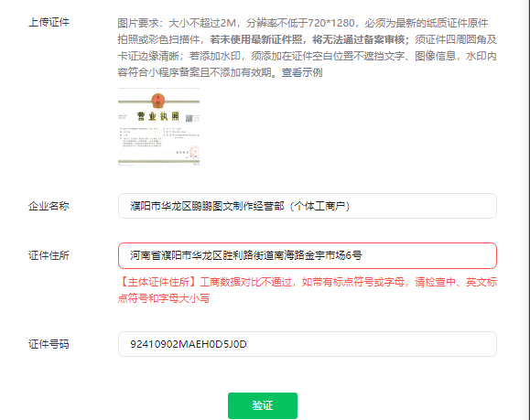This screenshot has width=530, height=420.
Task: Click the 上传证件 label
Action: tap(49, 22)
